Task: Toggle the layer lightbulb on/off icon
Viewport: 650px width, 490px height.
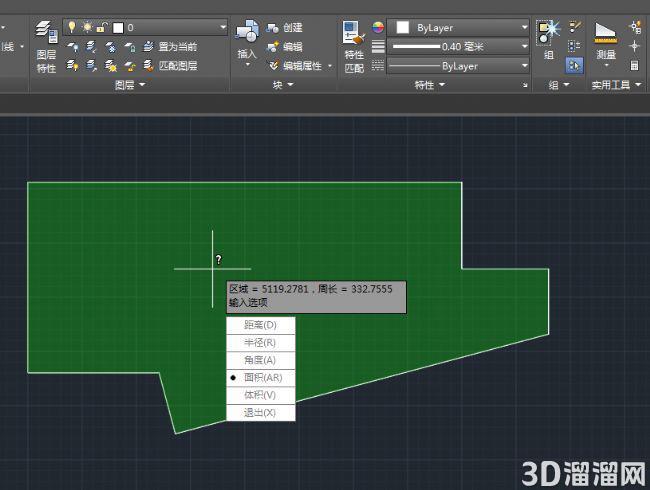Action: [x=72, y=27]
